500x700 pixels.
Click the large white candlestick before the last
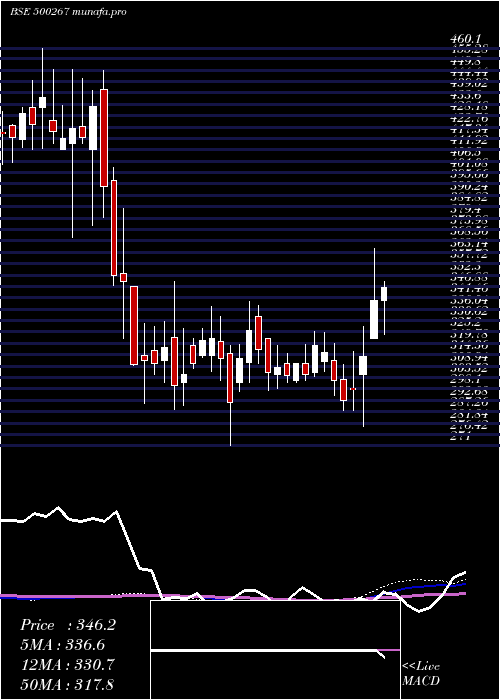pos(374,319)
